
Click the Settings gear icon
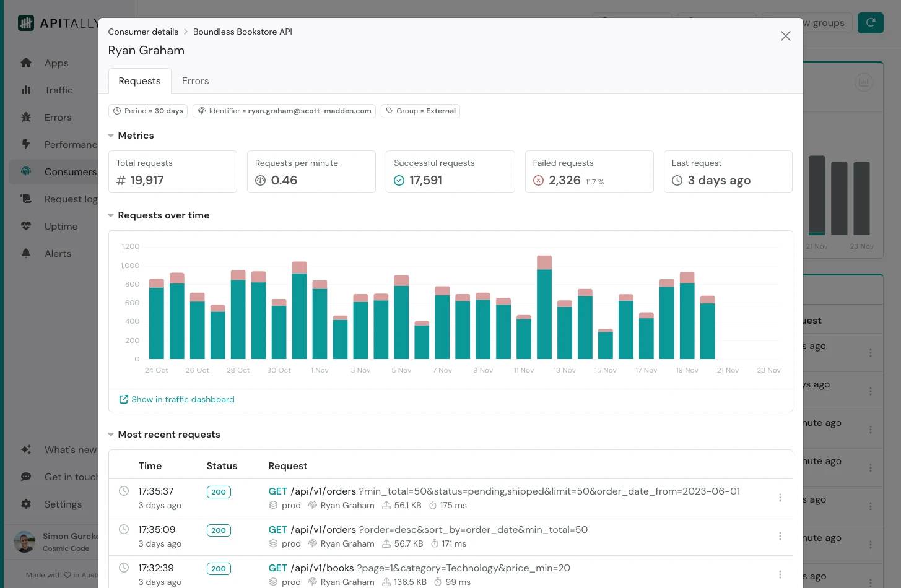[x=26, y=504]
